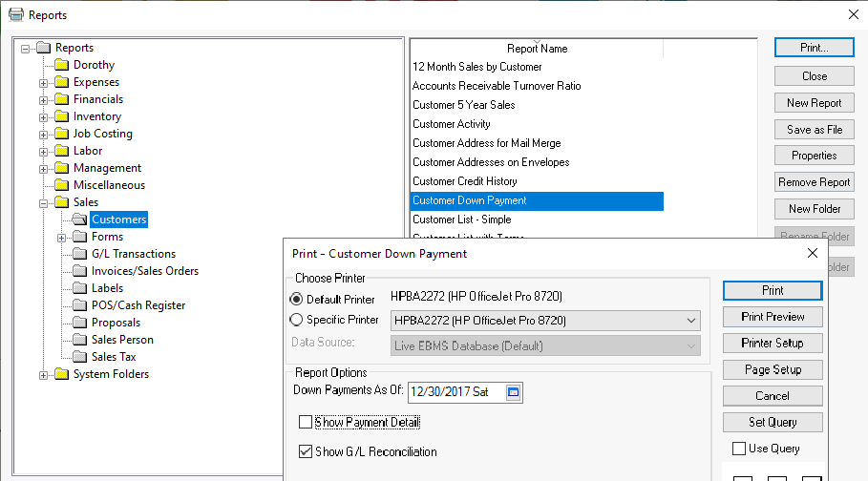Image resolution: width=868 pixels, height=481 pixels.
Task: Enable the Show Payment Detail checkbox
Action: point(306,422)
